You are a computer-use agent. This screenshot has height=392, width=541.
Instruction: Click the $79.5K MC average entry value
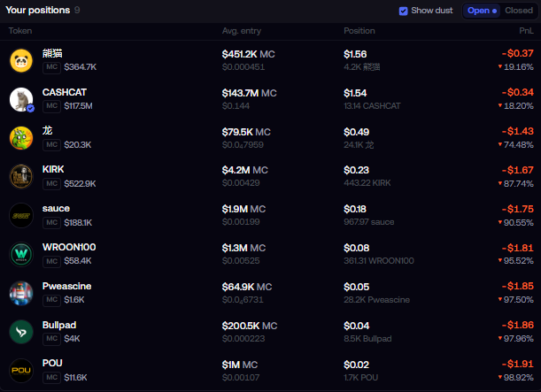click(x=246, y=132)
